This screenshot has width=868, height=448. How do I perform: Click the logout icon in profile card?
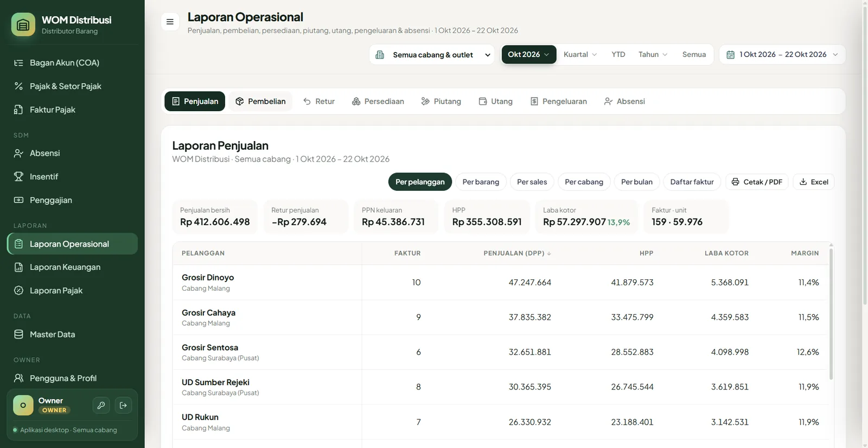click(x=123, y=405)
